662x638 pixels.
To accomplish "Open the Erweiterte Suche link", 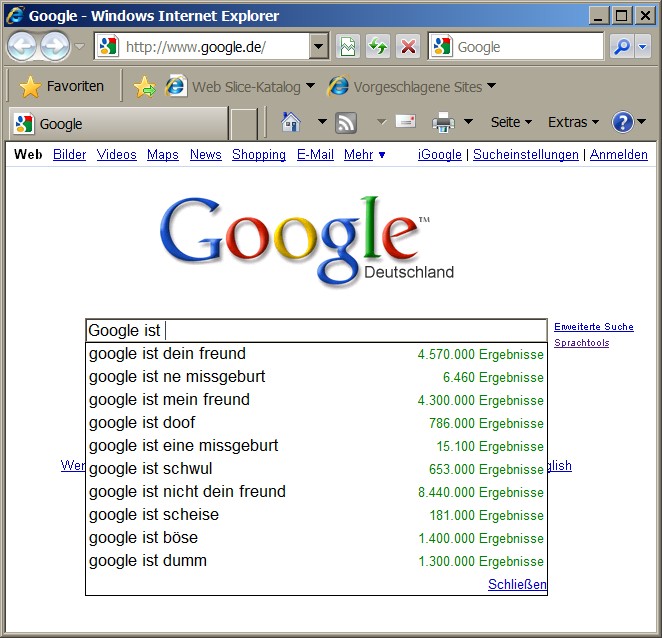I will pyautogui.click(x=594, y=327).
